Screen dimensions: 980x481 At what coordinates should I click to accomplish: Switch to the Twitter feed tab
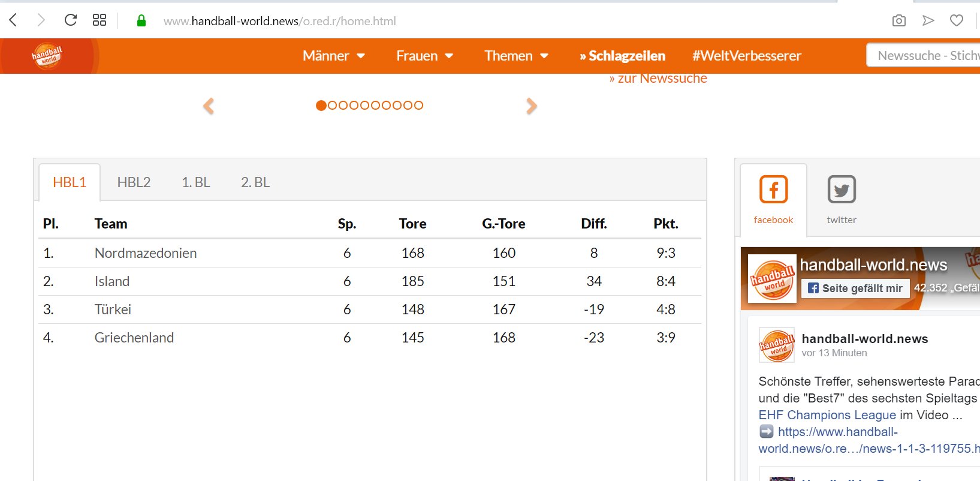tap(842, 200)
